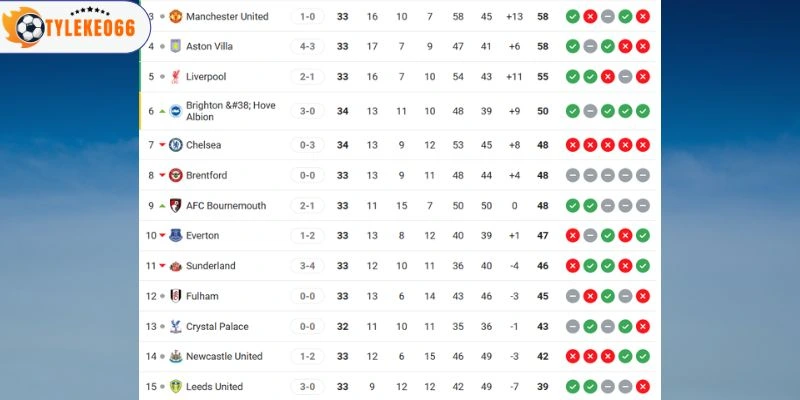
Task: Click Chelsea's 0-3 score badge
Action: pos(308,145)
